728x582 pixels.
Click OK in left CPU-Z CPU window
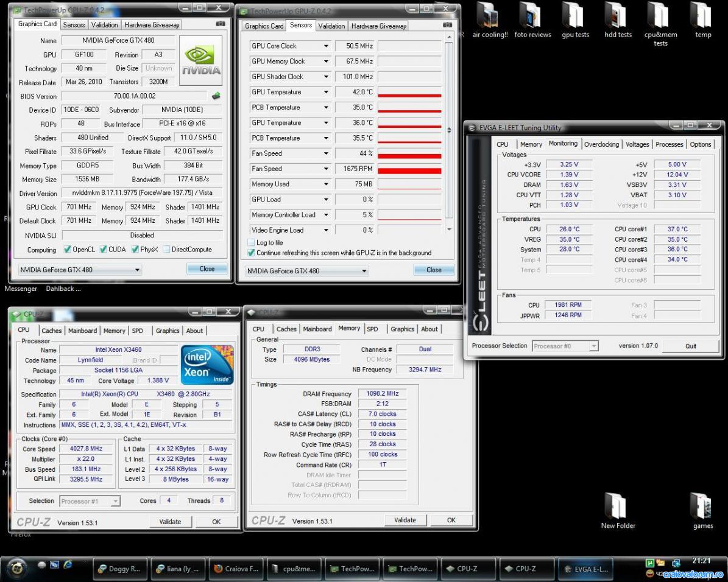pyautogui.click(x=216, y=522)
